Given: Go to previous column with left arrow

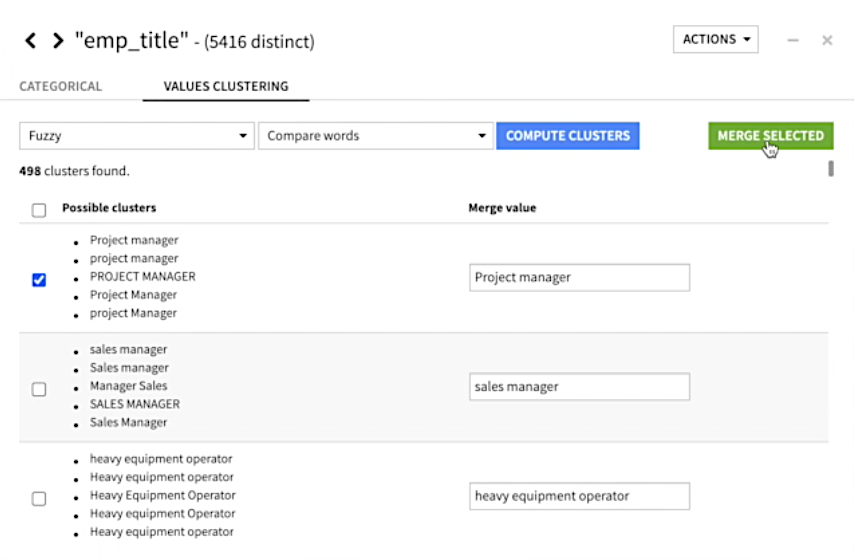Looking at the screenshot, I should 30,41.
